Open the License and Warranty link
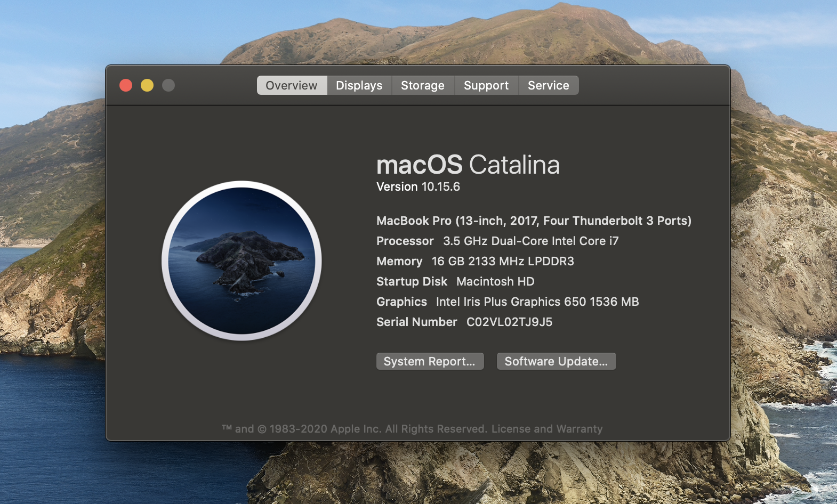This screenshot has height=504, width=837. pos(547,429)
